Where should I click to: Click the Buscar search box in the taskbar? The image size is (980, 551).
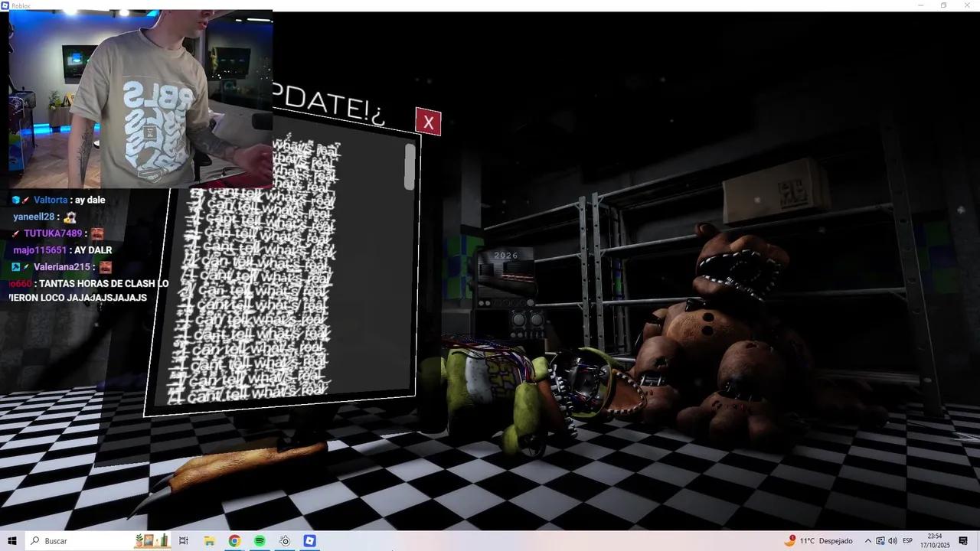click(x=98, y=541)
